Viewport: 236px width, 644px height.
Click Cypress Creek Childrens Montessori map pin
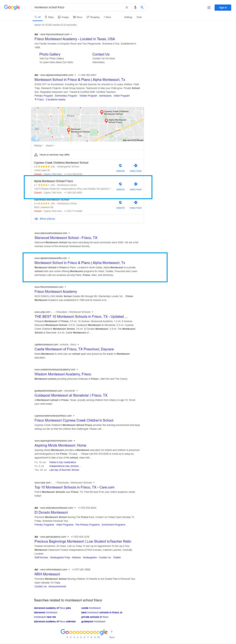coord(102,112)
